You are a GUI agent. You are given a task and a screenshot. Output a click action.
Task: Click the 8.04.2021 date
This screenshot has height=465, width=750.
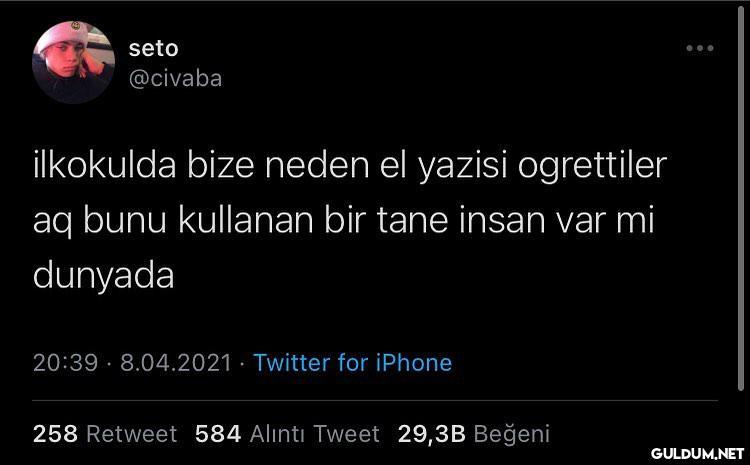(176, 363)
